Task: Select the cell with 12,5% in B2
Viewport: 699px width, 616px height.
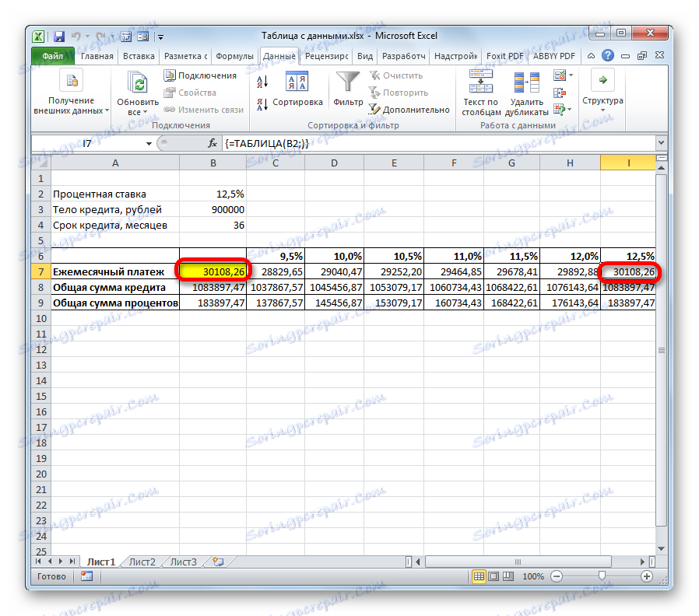Action: pos(213,194)
